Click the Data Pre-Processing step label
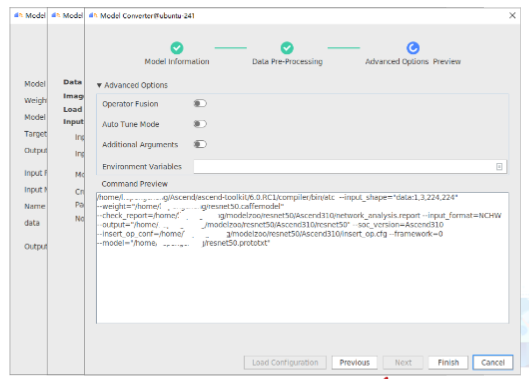 point(287,61)
